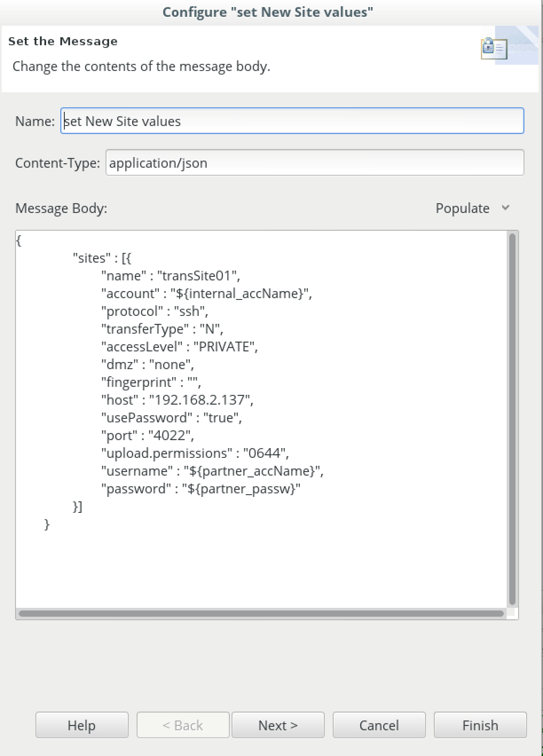Click the Content-Type input field
Image resolution: width=543 pixels, height=756 pixels.
[x=315, y=162]
